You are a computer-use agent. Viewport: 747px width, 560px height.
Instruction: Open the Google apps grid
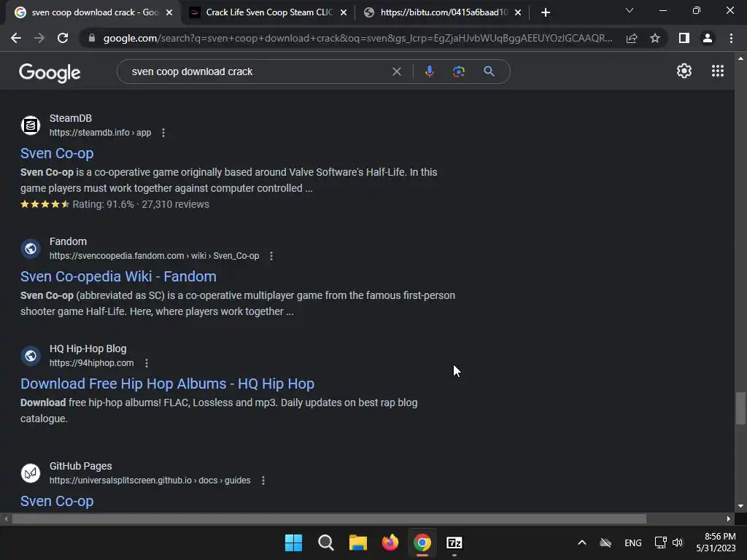tap(718, 71)
